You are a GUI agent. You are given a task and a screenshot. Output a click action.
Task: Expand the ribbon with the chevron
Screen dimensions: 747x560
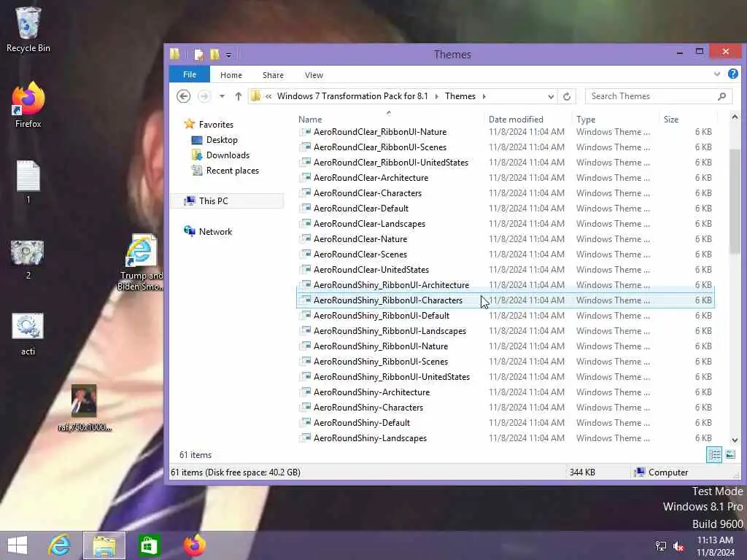tap(717, 74)
